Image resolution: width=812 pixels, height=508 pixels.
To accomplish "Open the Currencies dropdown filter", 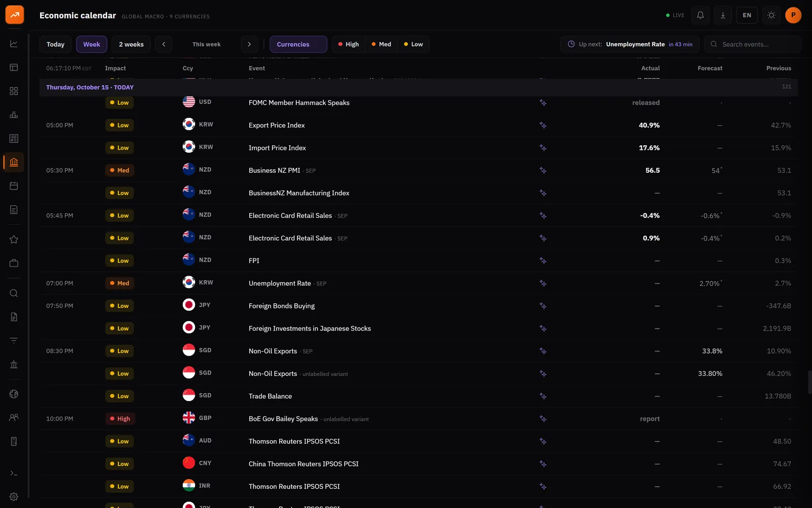I will (x=298, y=44).
